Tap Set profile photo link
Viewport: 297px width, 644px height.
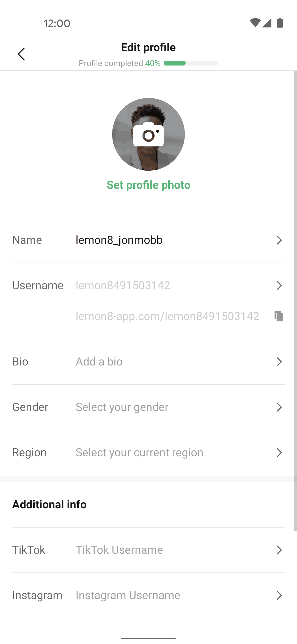pyautogui.click(x=148, y=185)
